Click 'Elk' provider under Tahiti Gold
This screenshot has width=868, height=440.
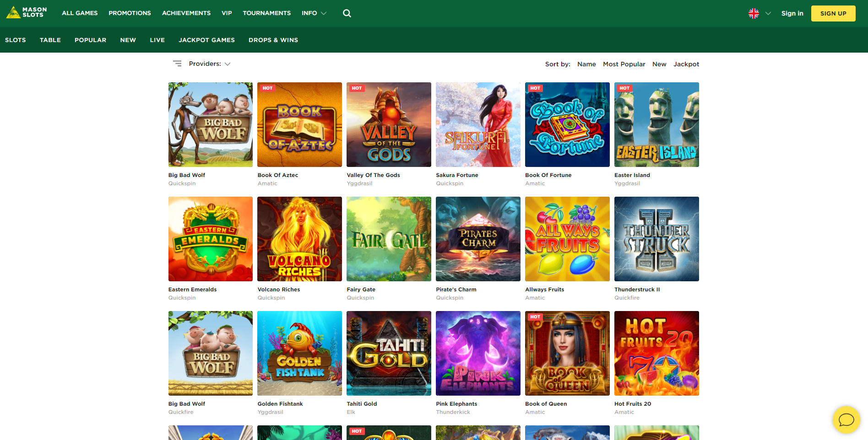(x=351, y=412)
